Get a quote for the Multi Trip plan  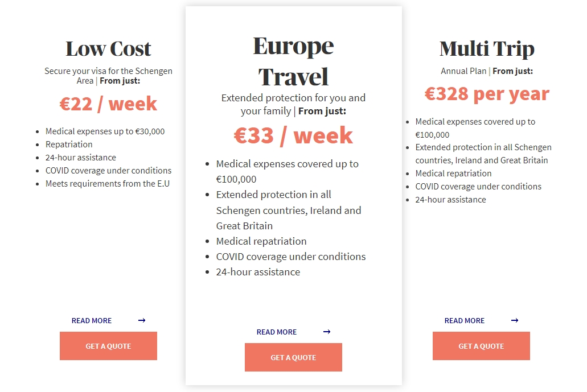[x=482, y=346]
